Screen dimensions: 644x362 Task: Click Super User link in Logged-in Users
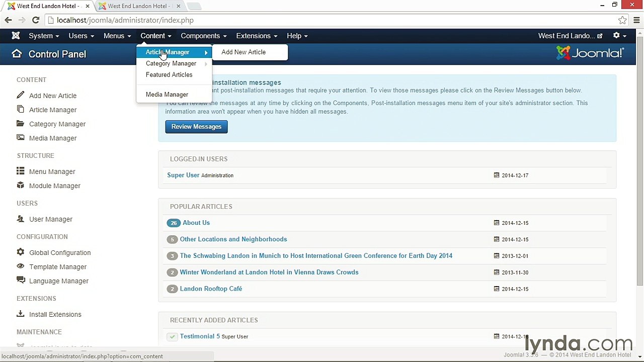(x=183, y=175)
